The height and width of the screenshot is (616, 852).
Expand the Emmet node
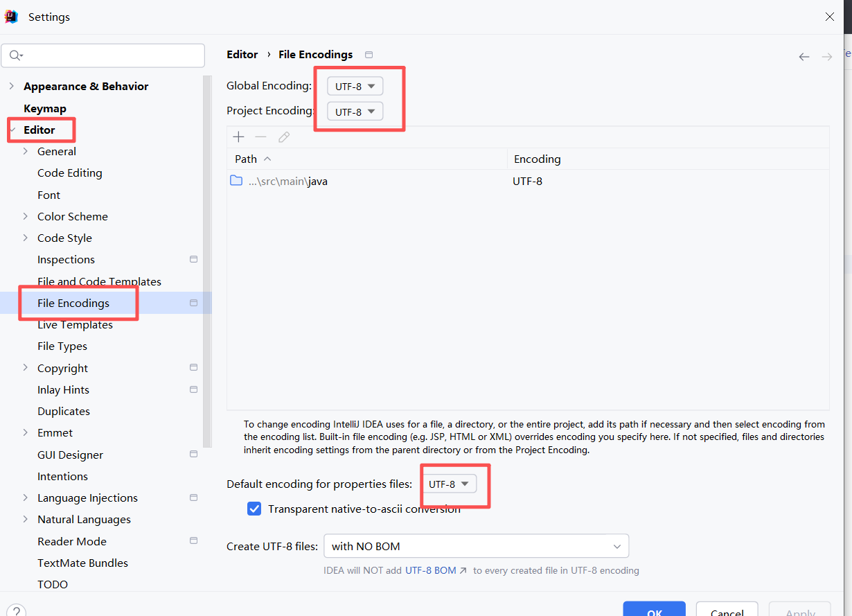[26, 432]
